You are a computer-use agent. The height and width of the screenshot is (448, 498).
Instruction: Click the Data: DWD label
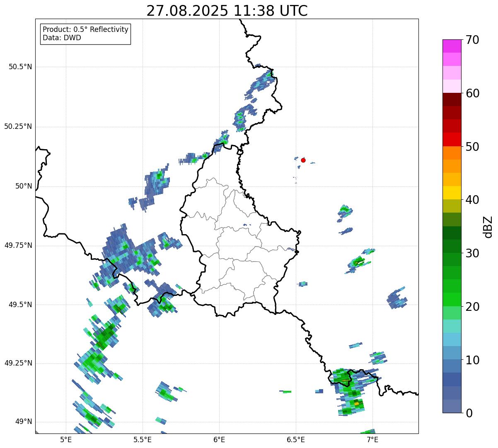pos(62,38)
